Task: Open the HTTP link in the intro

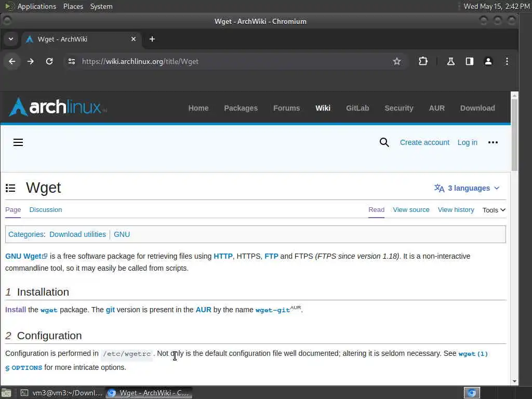Action: point(223,256)
